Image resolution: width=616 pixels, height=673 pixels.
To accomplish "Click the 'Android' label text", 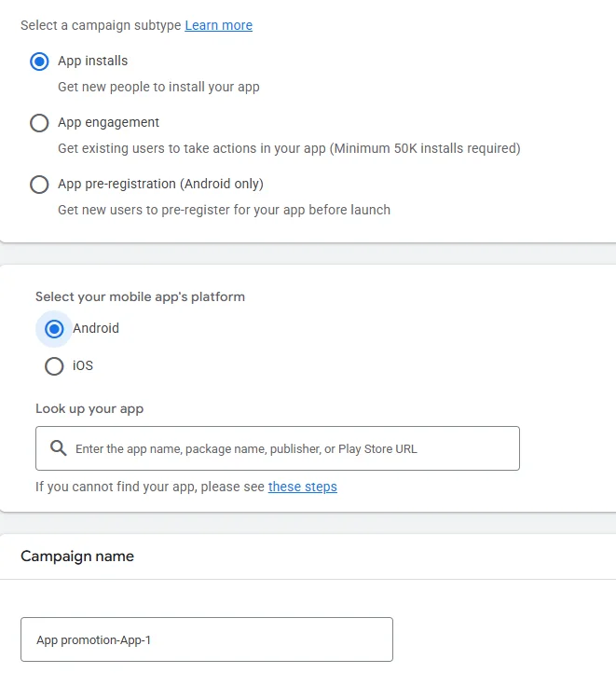I will [x=96, y=328].
